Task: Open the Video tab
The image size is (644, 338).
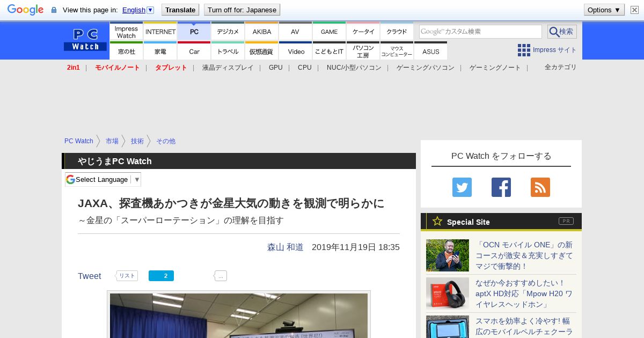Action: click(x=295, y=52)
